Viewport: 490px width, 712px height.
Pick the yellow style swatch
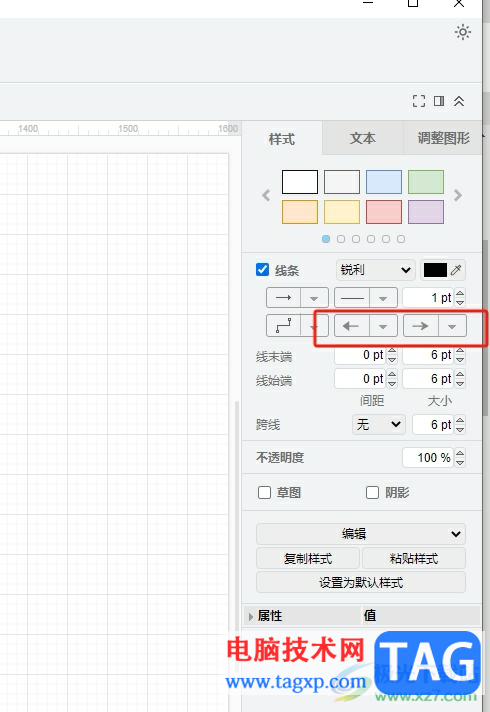click(x=342, y=212)
